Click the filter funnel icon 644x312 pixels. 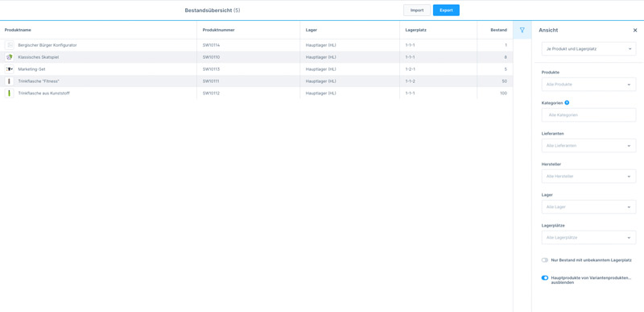522,30
